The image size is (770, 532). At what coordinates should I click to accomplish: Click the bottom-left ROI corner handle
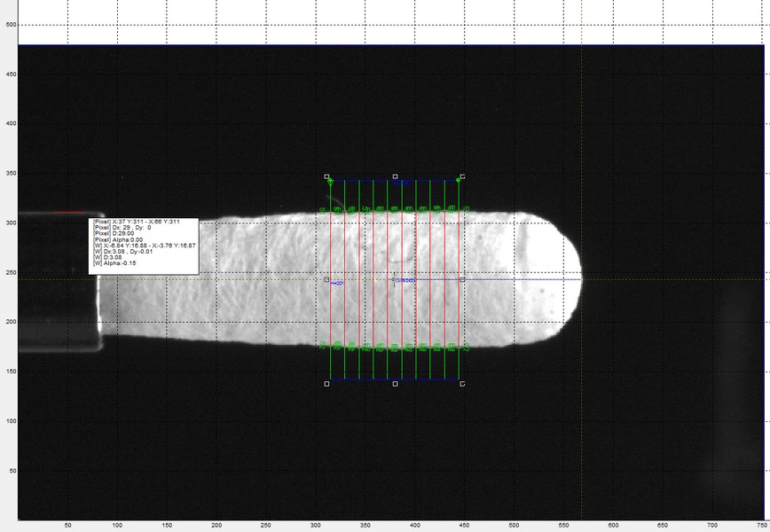coord(326,384)
